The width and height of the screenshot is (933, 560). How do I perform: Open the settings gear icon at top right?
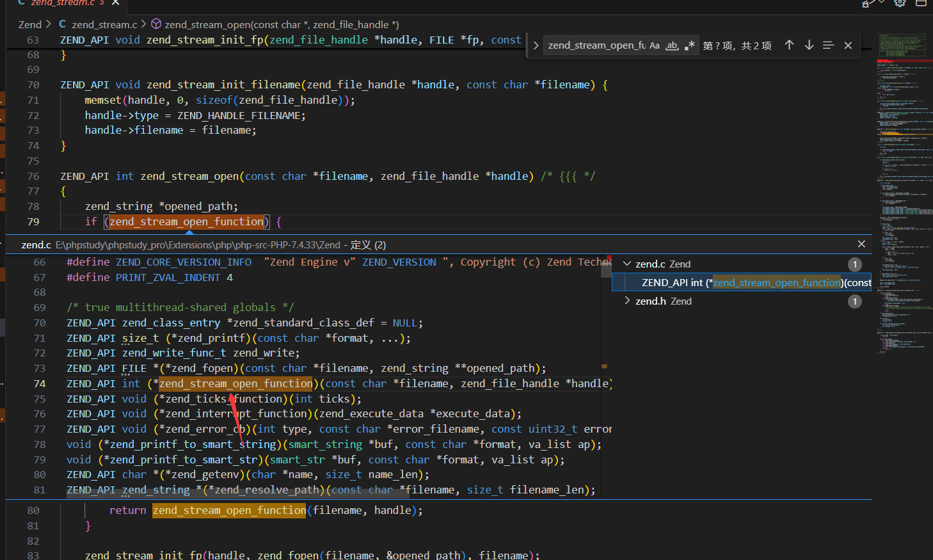coord(900,3)
